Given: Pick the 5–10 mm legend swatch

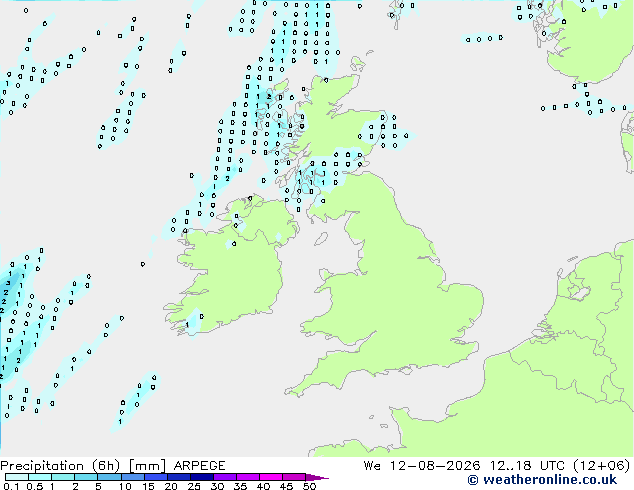Looking at the screenshot, I should [109, 477].
